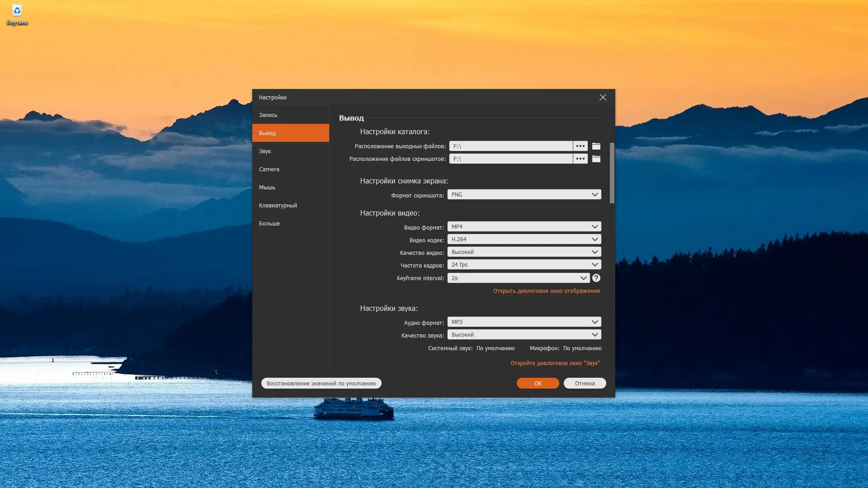Open Частота кадров 24 fps dropdown
The width and height of the screenshot is (868, 488).
[524, 265]
